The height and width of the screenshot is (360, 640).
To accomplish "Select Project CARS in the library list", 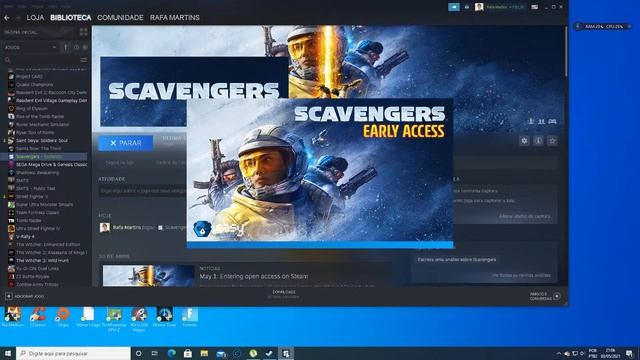I will [x=29, y=76].
